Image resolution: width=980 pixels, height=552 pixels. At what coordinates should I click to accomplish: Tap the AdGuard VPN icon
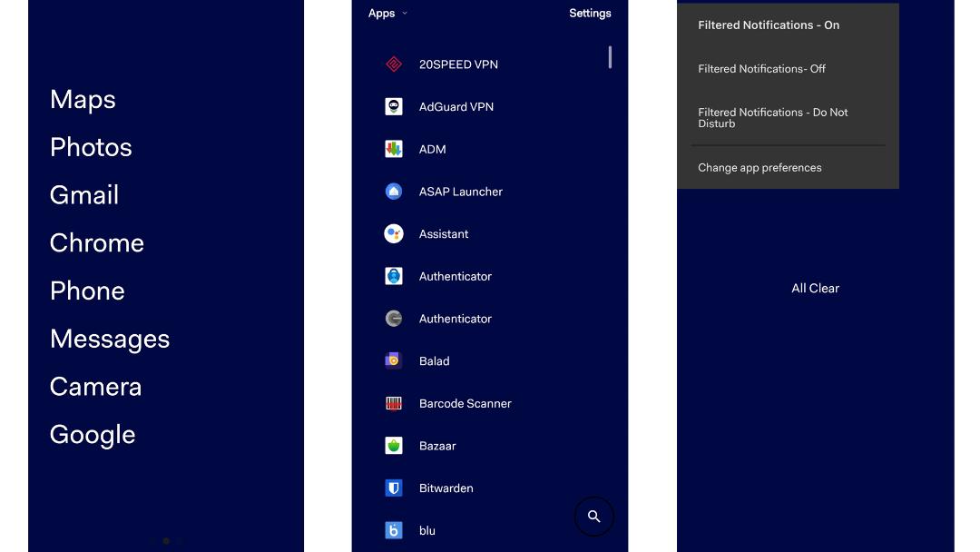click(394, 106)
